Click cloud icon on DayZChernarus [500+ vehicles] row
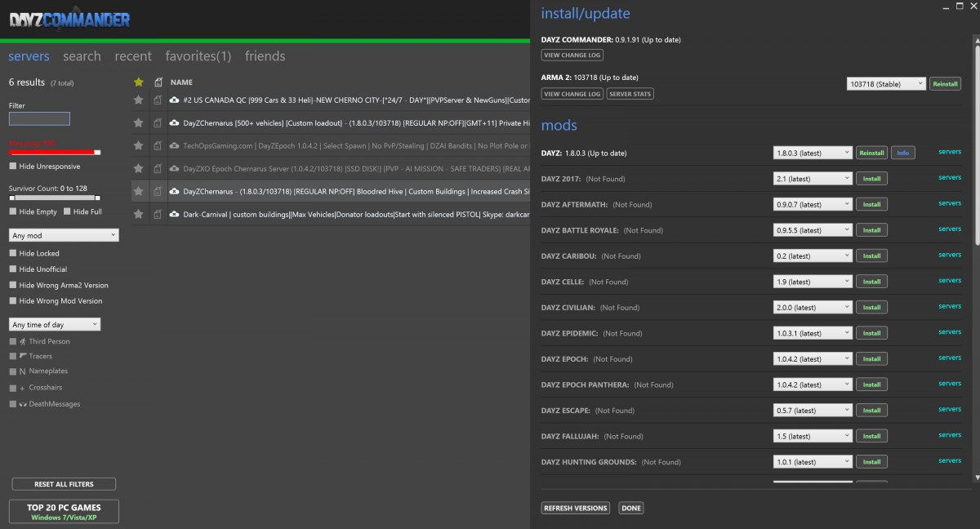 174,122
